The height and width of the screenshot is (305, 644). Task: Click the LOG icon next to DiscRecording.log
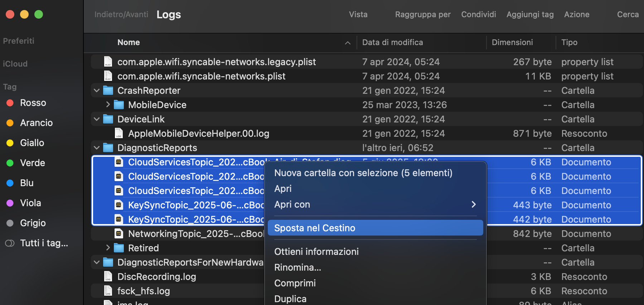pos(108,276)
